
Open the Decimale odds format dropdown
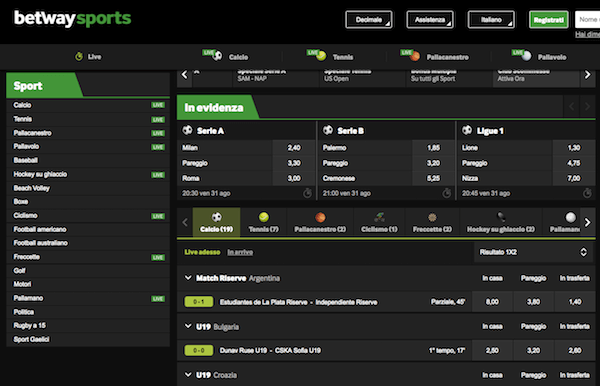tap(369, 20)
